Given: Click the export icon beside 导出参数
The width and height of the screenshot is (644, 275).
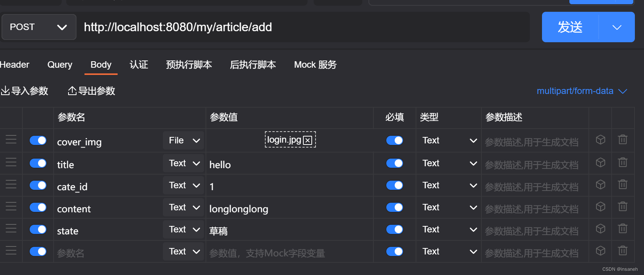Looking at the screenshot, I should (72, 91).
